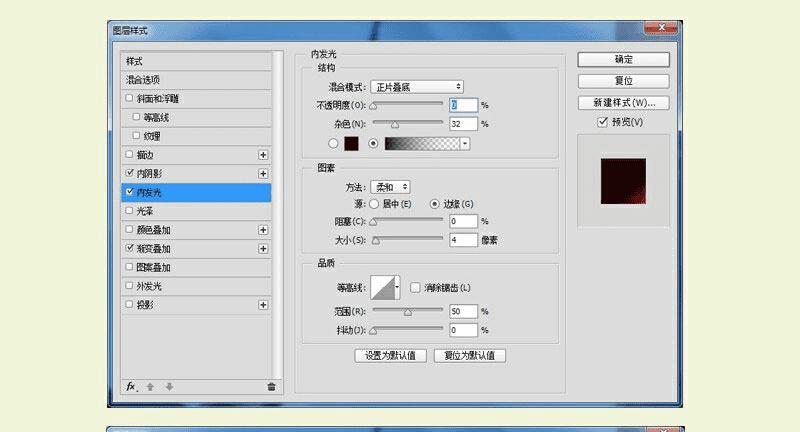Viewport: 800px width, 432px height.
Task: Enable the 光泽 checkbox
Action: coord(129,210)
